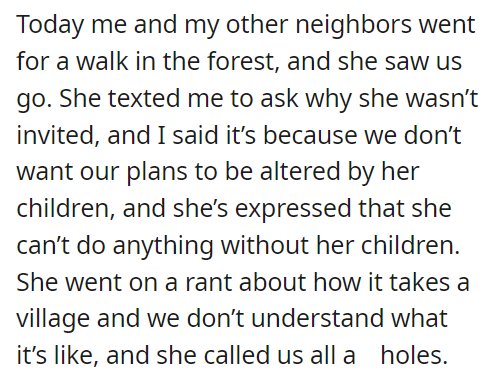Viewport: 487px width, 379px height.
Task: Click the word "plans" in the text
Action: (x=157, y=173)
